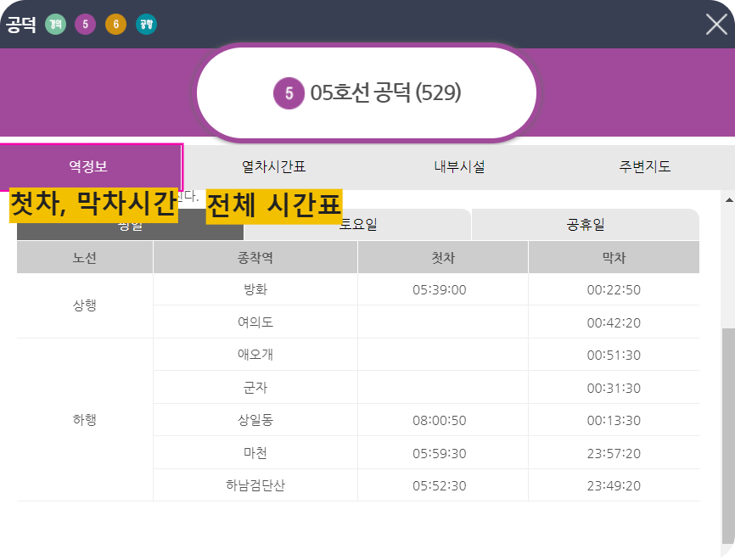This screenshot has height=560, width=735.
Task: Click the line 5 icon beside 공덕 (529)
Action: point(289,92)
